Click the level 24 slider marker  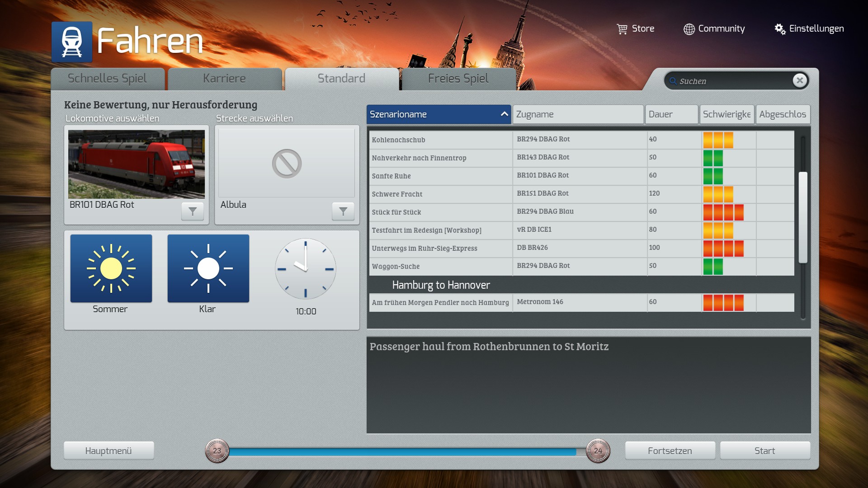click(x=598, y=450)
